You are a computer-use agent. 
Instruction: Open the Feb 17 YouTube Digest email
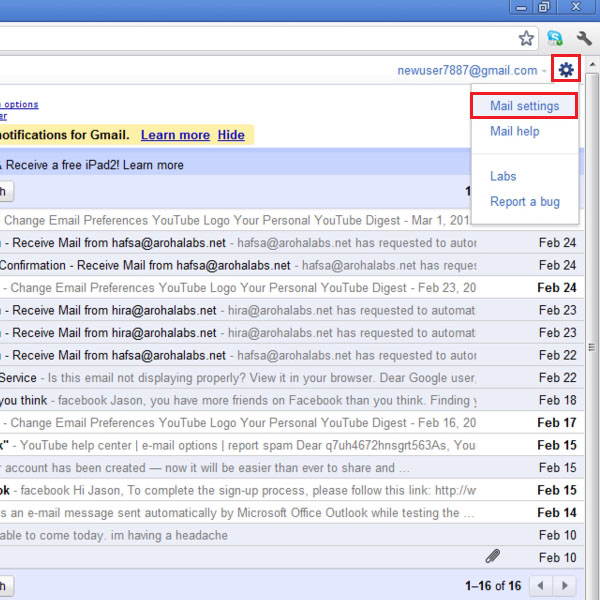292,423
